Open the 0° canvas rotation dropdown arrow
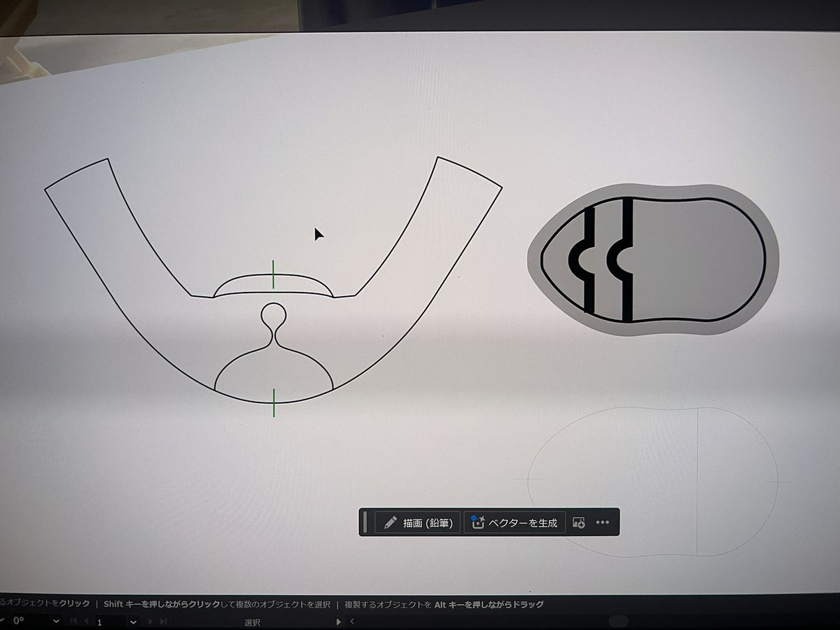840x630 pixels. [55, 622]
